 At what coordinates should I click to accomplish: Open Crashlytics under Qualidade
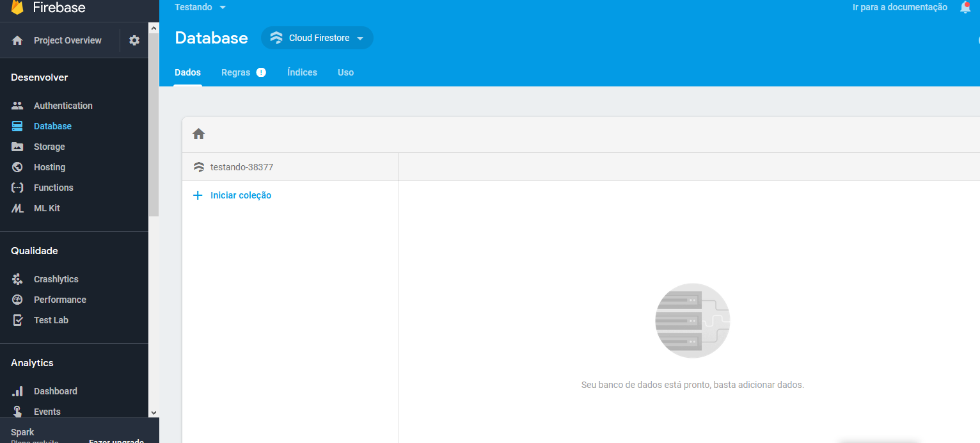pos(55,278)
